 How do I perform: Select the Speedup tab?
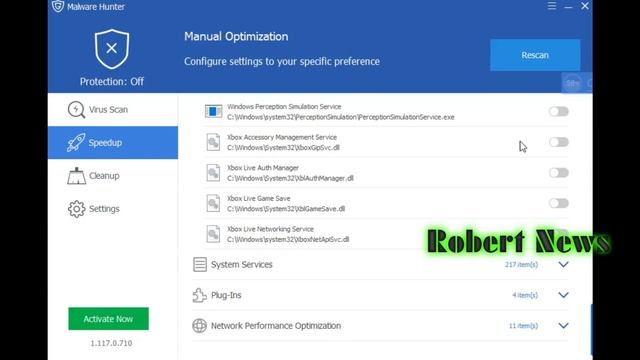pyautogui.click(x=113, y=142)
